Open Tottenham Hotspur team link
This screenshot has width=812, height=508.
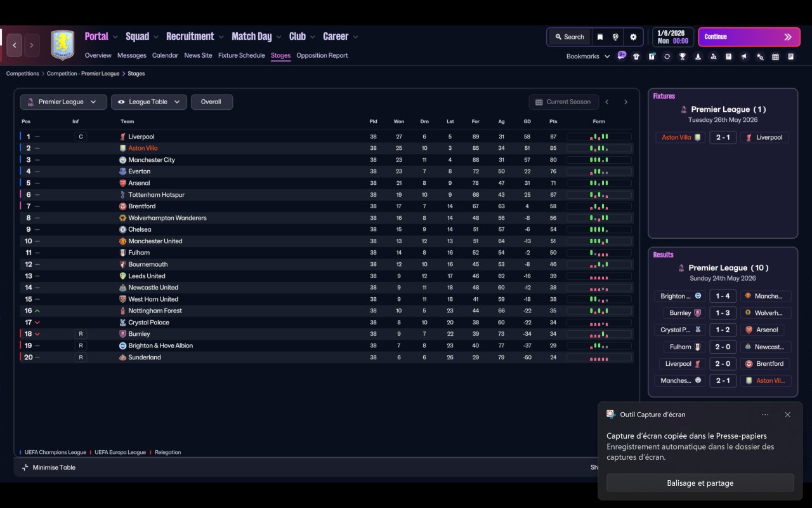point(156,195)
